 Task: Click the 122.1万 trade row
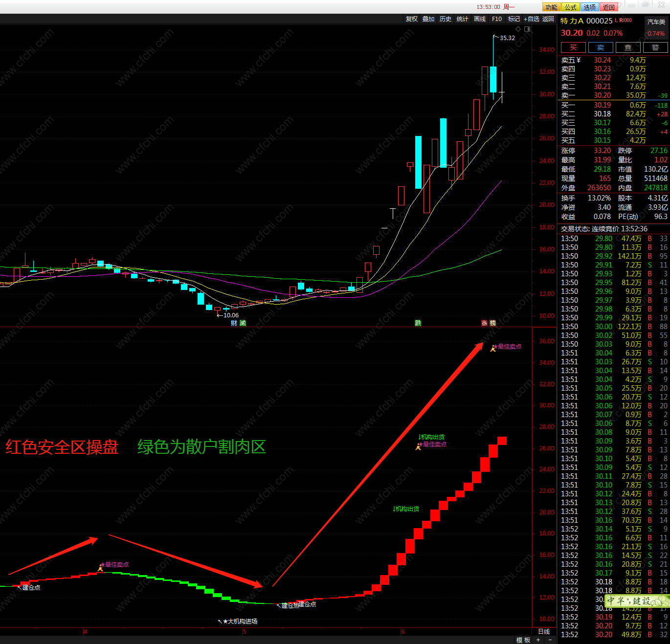coord(614,327)
